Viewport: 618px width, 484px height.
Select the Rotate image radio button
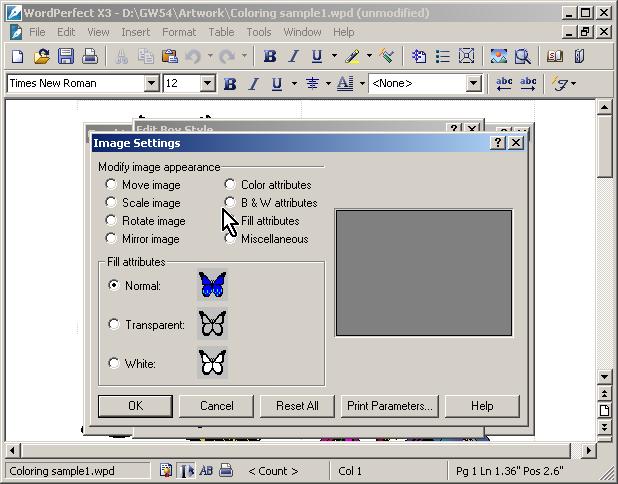(111, 220)
